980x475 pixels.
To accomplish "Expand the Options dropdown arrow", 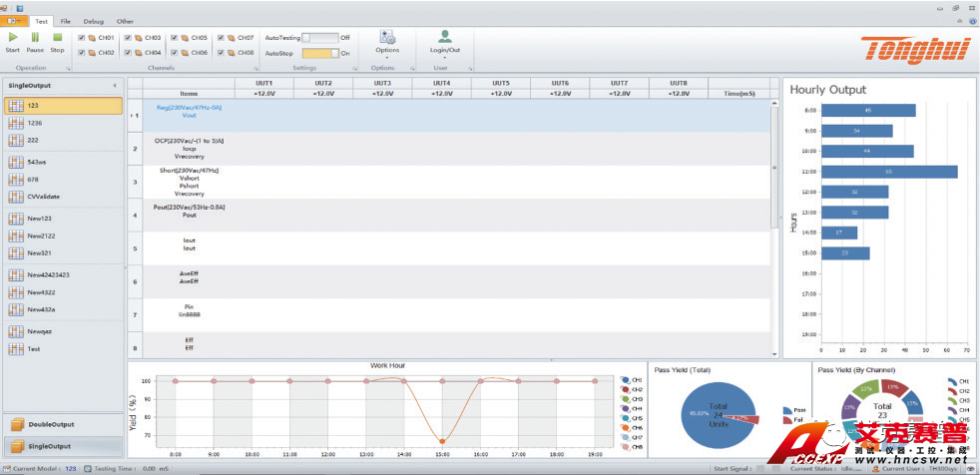I will pyautogui.click(x=387, y=57).
